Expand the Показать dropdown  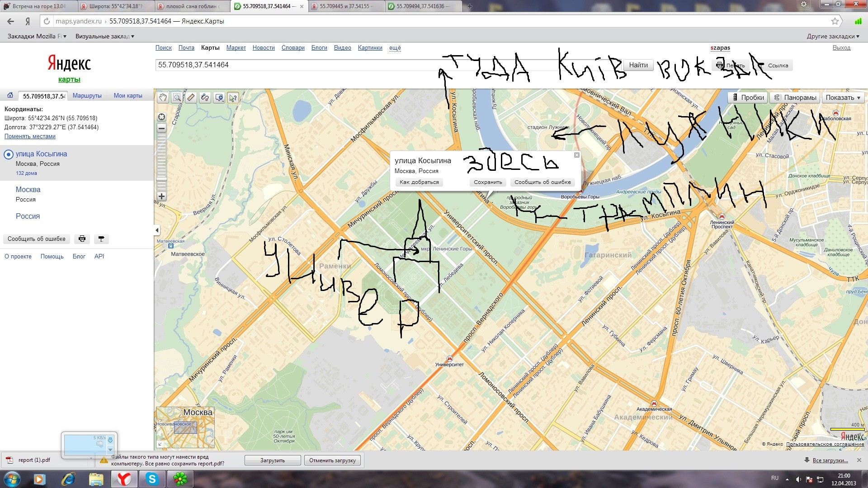tap(843, 98)
